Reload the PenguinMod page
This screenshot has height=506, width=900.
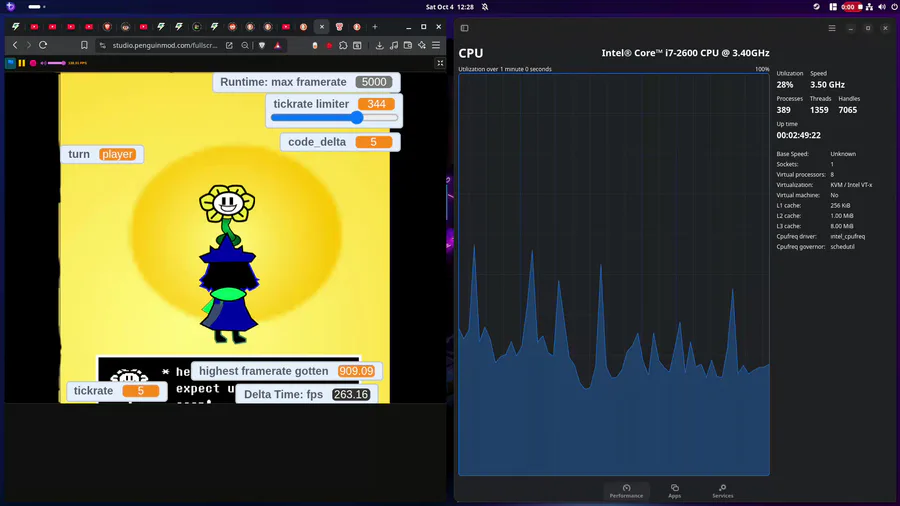click(x=43, y=45)
